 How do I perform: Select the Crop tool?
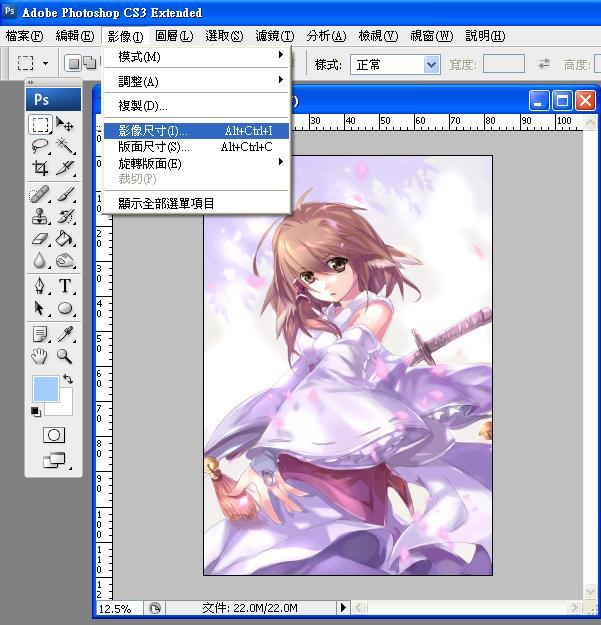click(40, 169)
